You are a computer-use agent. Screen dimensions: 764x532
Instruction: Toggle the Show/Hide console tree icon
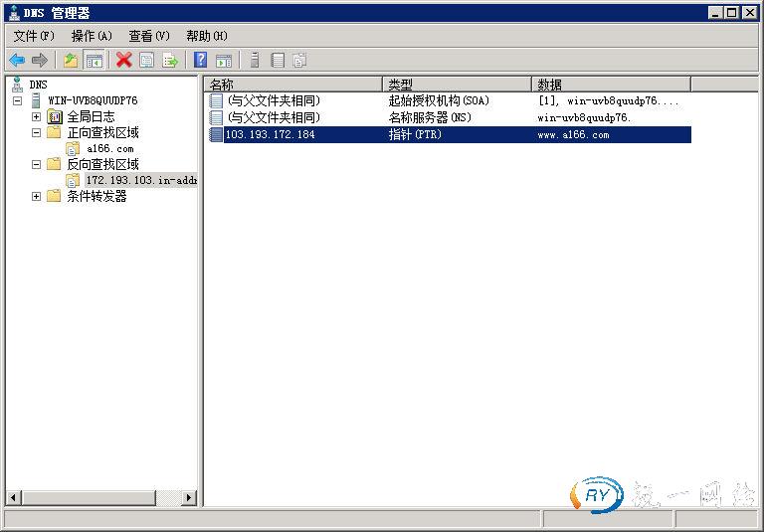coord(95,61)
